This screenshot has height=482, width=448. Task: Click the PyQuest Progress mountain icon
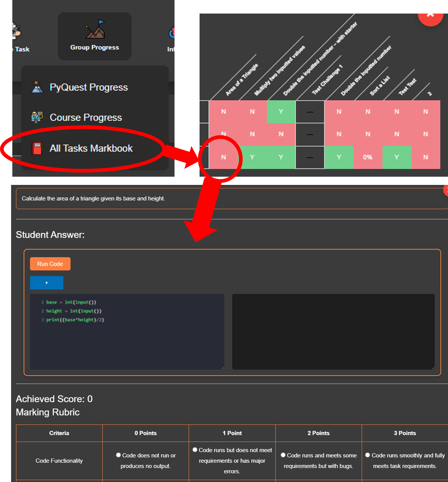point(37,87)
